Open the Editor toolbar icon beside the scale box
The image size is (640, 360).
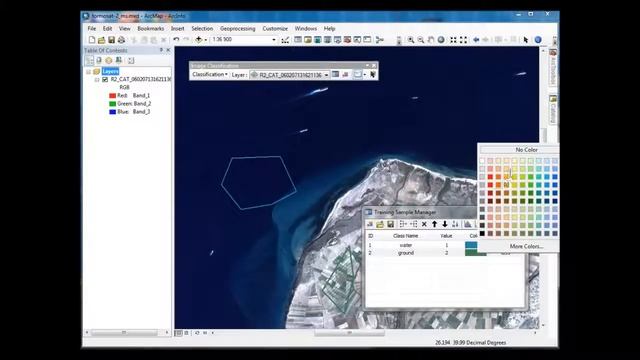(x=285, y=40)
